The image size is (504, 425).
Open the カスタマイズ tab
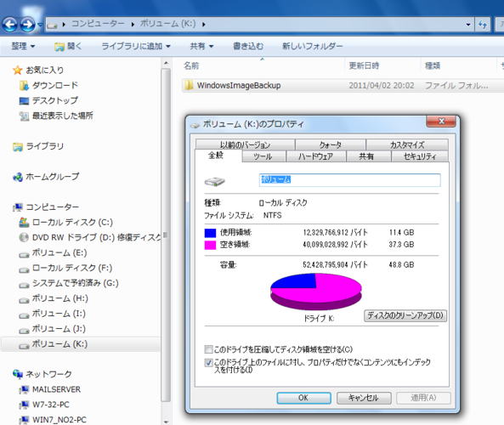tap(407, 144)
